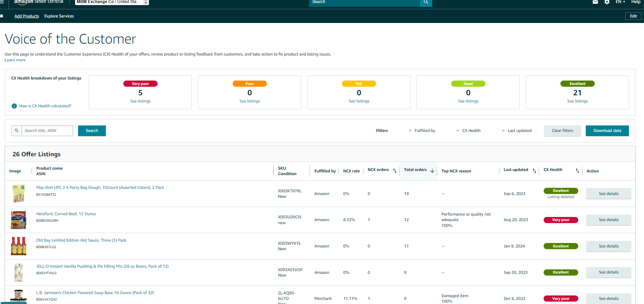The width and height of the screenshot is (644, 304).
Task: Click the yellow Fair badge
Action: click(359, 84)
